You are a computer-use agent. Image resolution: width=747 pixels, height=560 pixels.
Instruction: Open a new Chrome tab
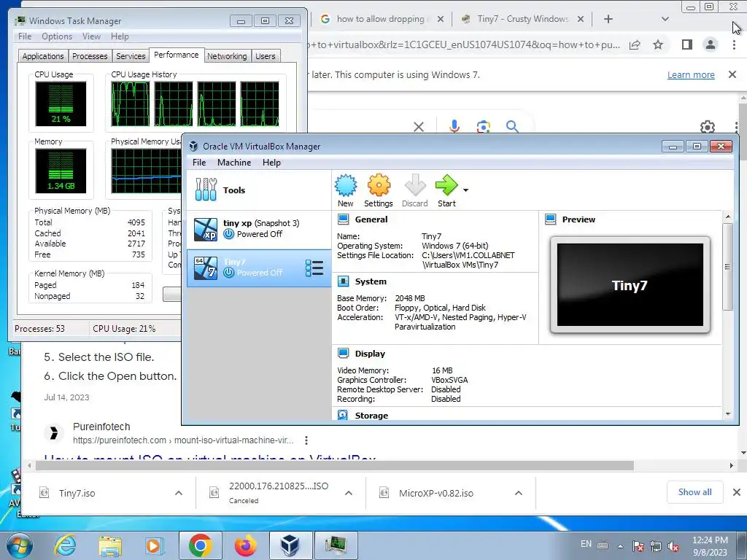click(x=608, y=19)
